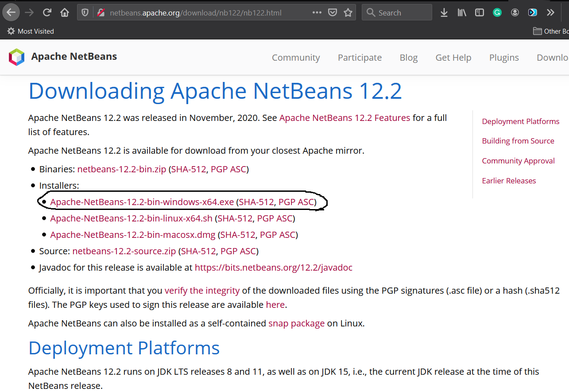Expand more tools overflow chevron
569x392 pixels.
coord(550,12)
